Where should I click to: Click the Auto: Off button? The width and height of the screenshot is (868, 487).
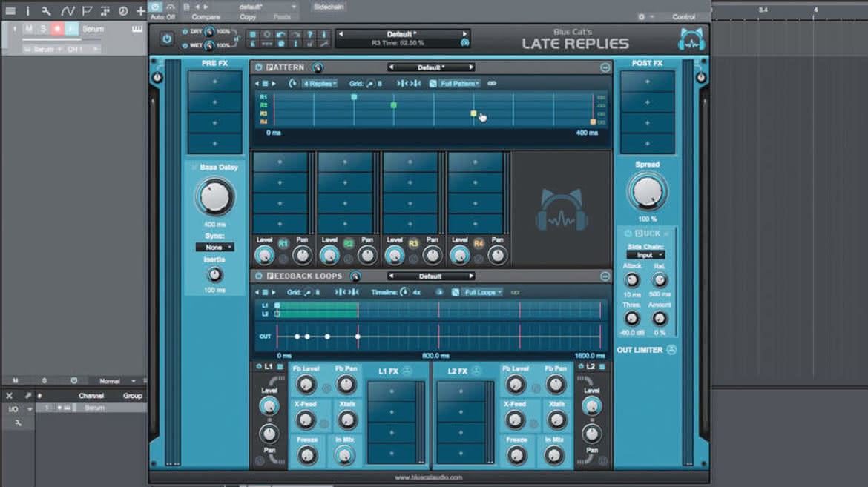162,17
